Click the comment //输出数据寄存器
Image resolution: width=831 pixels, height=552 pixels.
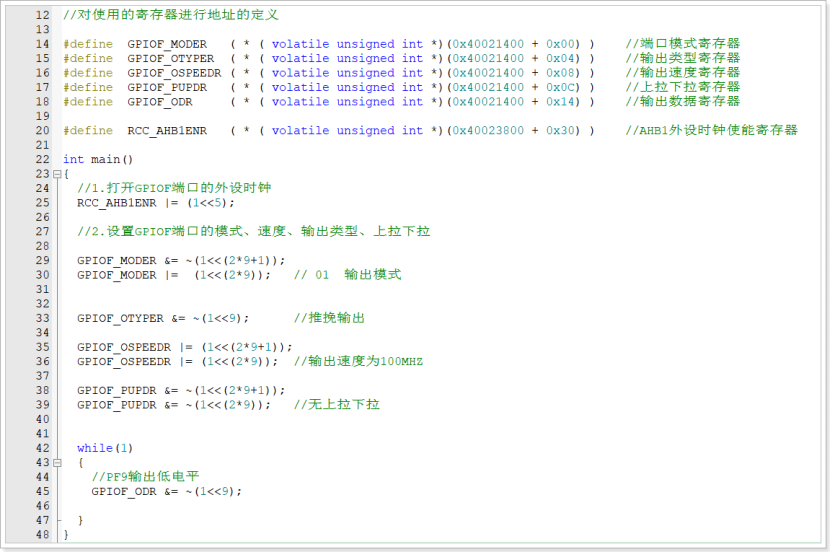pyautogui.click(x=683, y=101)
